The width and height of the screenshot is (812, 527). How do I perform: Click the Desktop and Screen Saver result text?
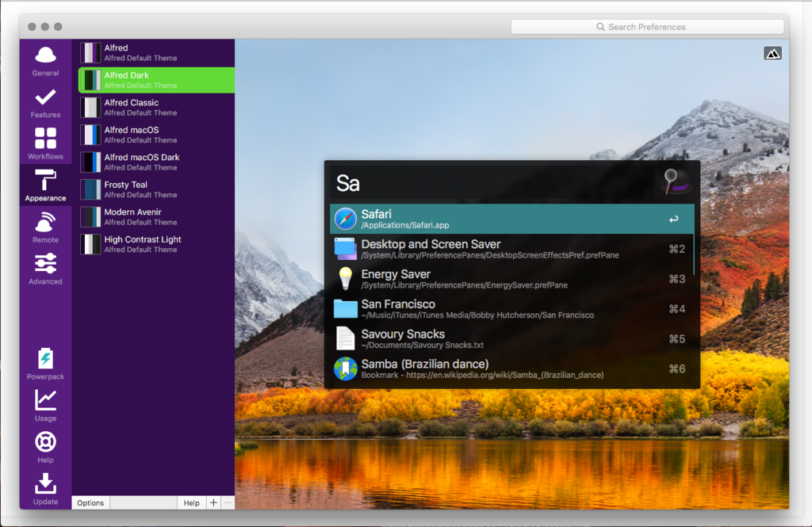[x=431, y=244]
